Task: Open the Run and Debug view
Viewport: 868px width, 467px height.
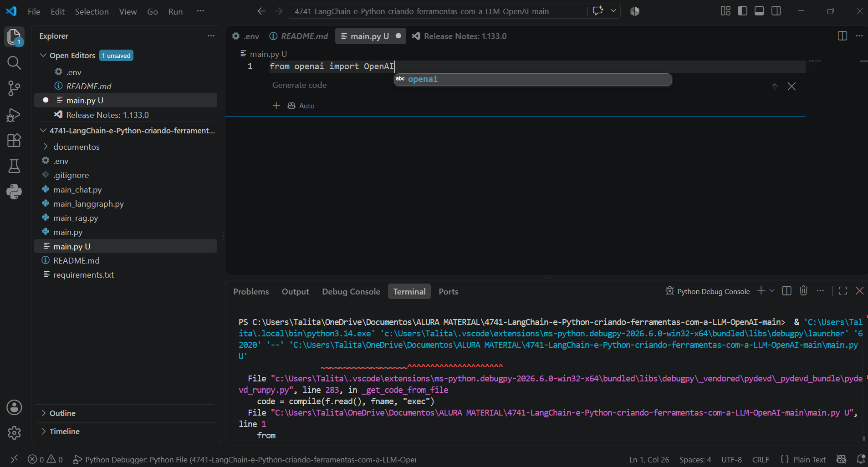Action: coord(14,115)
